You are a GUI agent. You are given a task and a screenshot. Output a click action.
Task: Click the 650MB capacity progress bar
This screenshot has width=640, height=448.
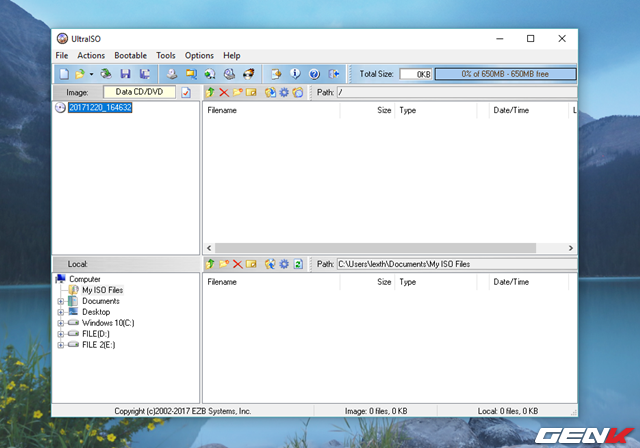tap(505, 74)
